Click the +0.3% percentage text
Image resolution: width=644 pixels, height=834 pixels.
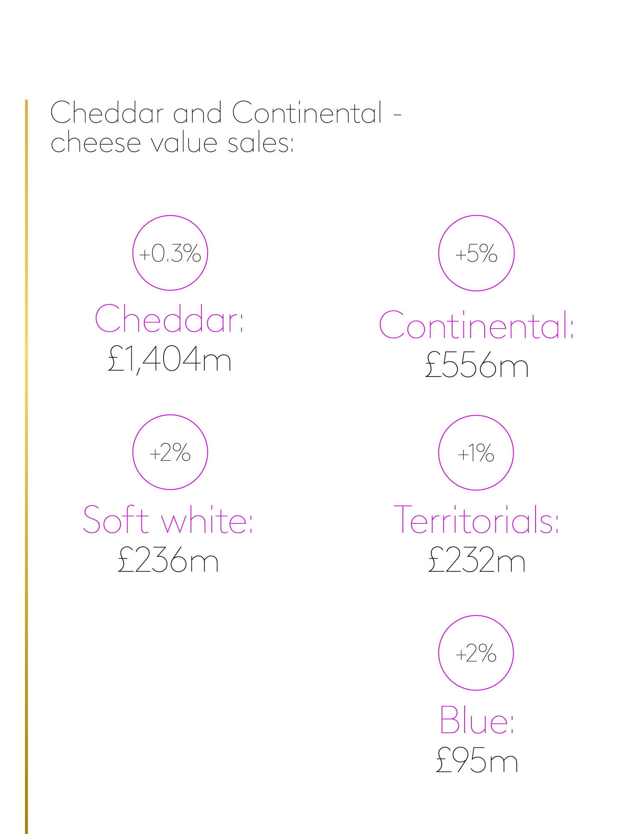tap(170, 253)
